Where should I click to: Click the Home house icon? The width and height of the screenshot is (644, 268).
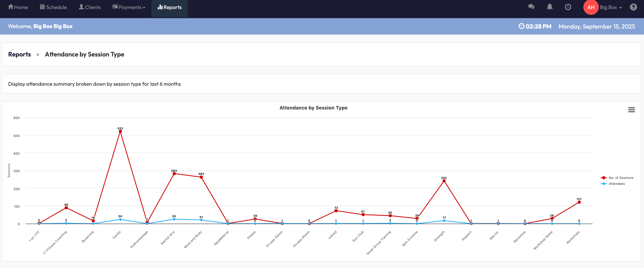[10, 7]
